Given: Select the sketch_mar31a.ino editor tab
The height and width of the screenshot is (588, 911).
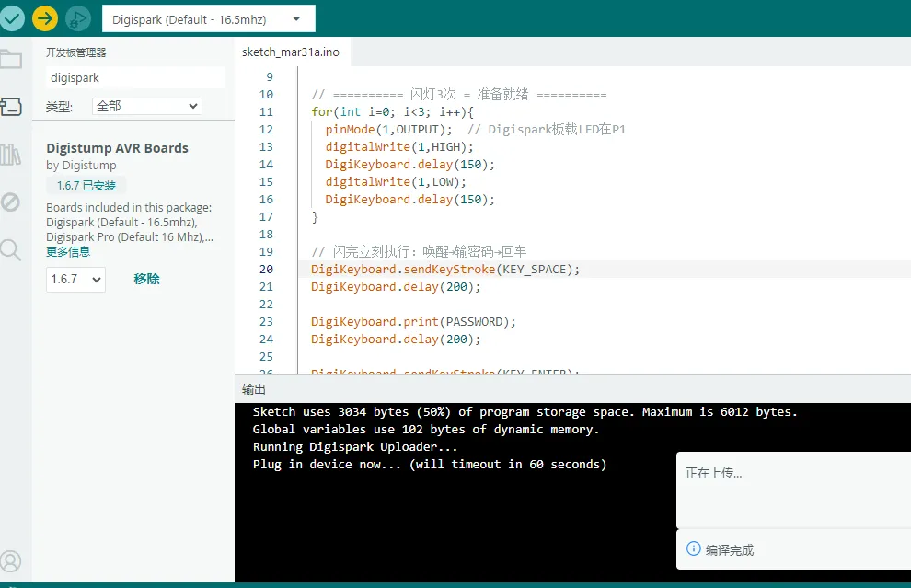Looking at the screenshot, I should point(291,52).
